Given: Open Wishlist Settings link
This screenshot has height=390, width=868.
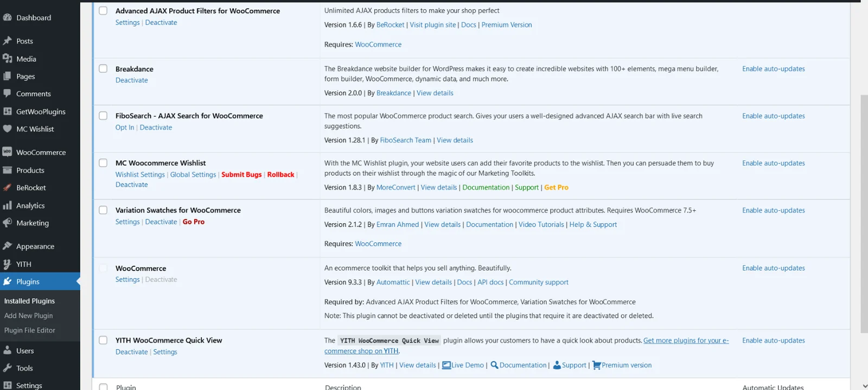Looking at the screenshot, I should coord(140,175).
